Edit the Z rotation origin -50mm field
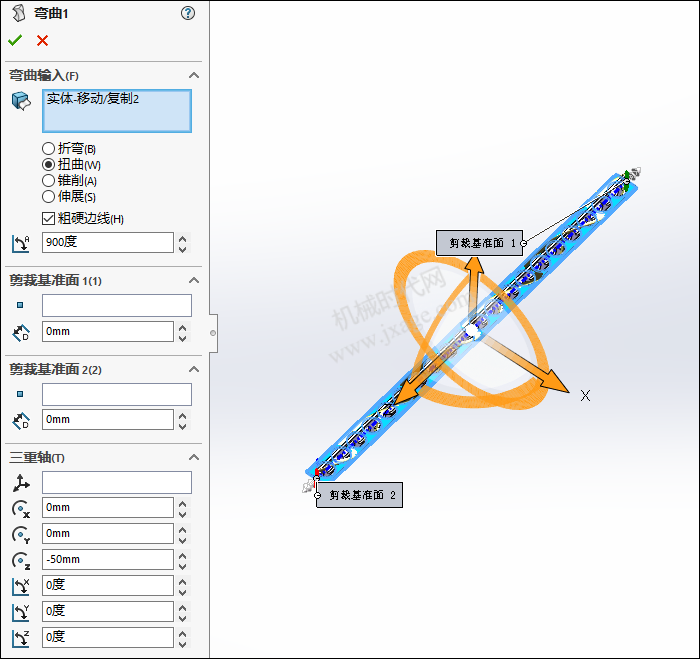The height and width of the screenshot is (659, 700). point(108,559)
